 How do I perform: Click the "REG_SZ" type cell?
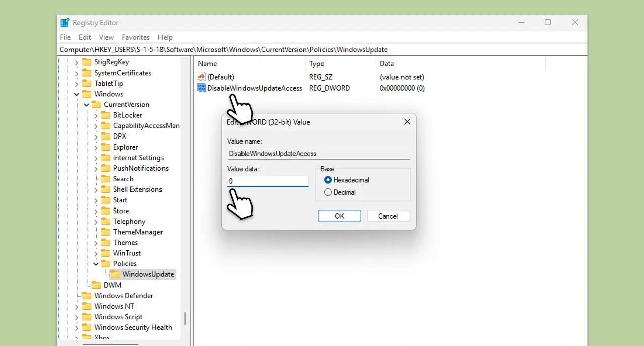[321, 77]
